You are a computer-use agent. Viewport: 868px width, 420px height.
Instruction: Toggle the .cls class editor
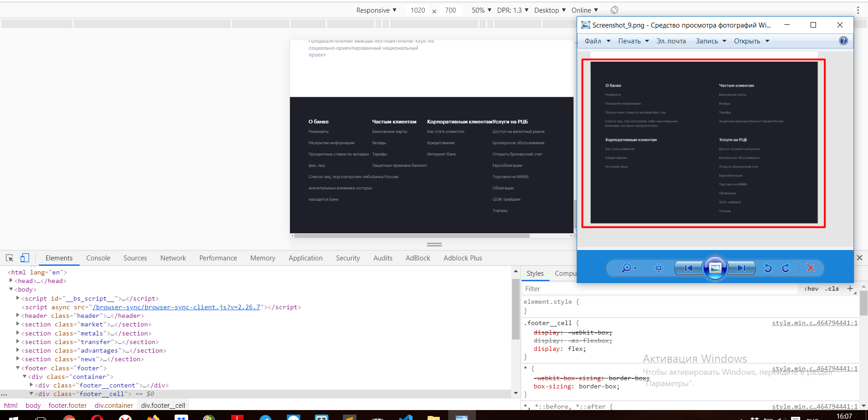coord(832,288)
